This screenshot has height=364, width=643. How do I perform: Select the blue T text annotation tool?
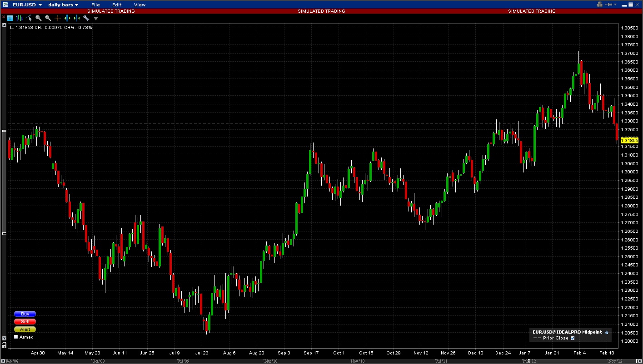point(10,18)
